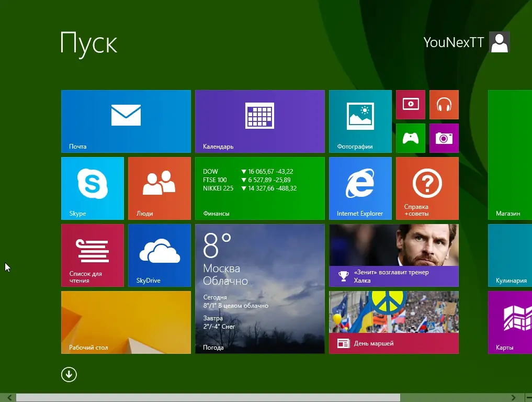Show all apps with down arrow button
The height and width of the screenshot is (402, 532).
69,374
